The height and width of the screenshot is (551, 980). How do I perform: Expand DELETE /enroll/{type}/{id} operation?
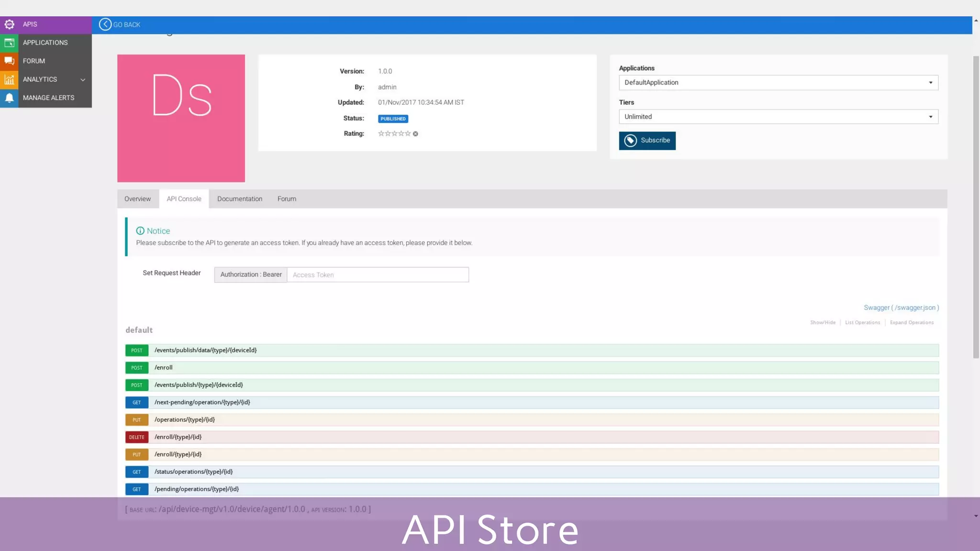(x=532, y=437)
